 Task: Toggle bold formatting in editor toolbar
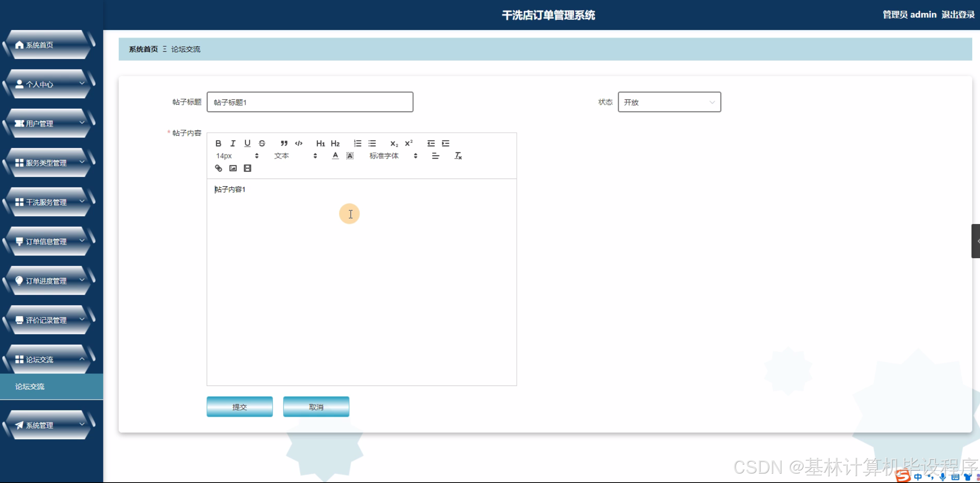tap(218, 143)
